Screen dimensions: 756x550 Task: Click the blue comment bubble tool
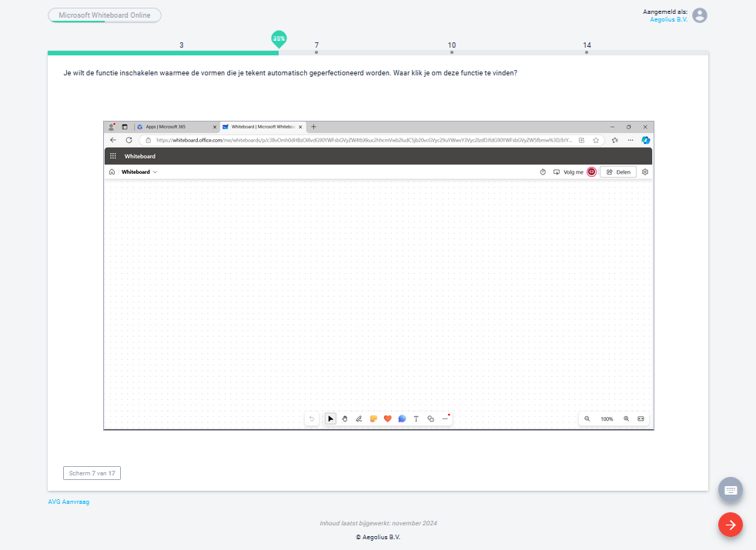pyautogui.click(x=402, y=418)
